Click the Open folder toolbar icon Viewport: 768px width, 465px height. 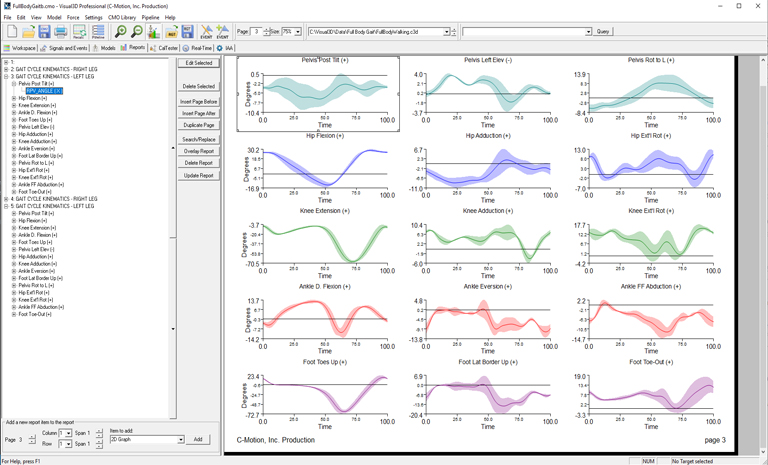28,32
